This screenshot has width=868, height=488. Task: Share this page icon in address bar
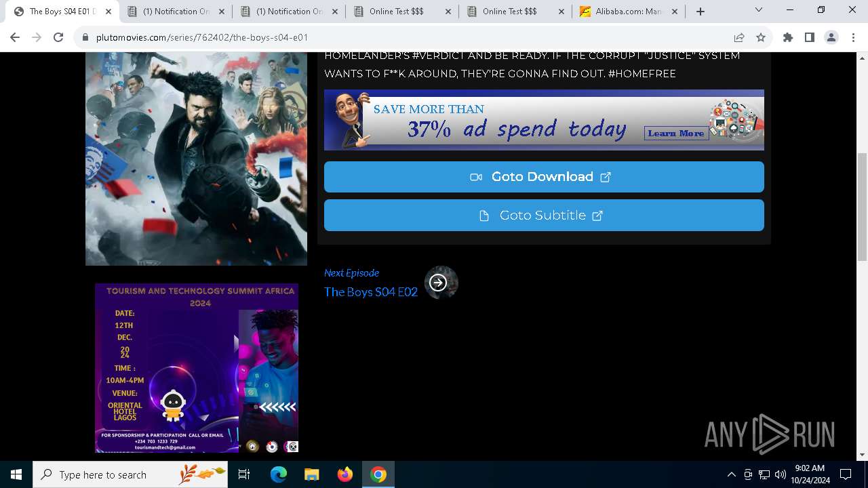(739, 37)
